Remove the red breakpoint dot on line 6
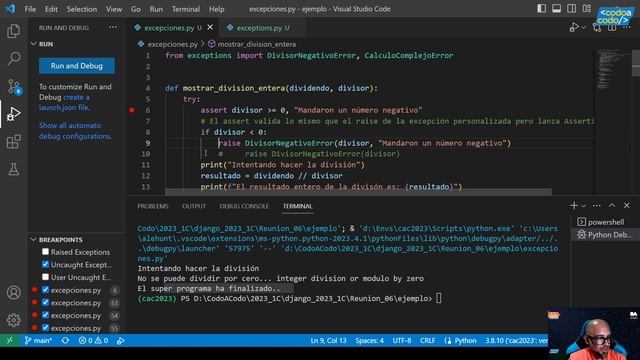This screenshot has width=640, height=360. click(x=132, y=110)
